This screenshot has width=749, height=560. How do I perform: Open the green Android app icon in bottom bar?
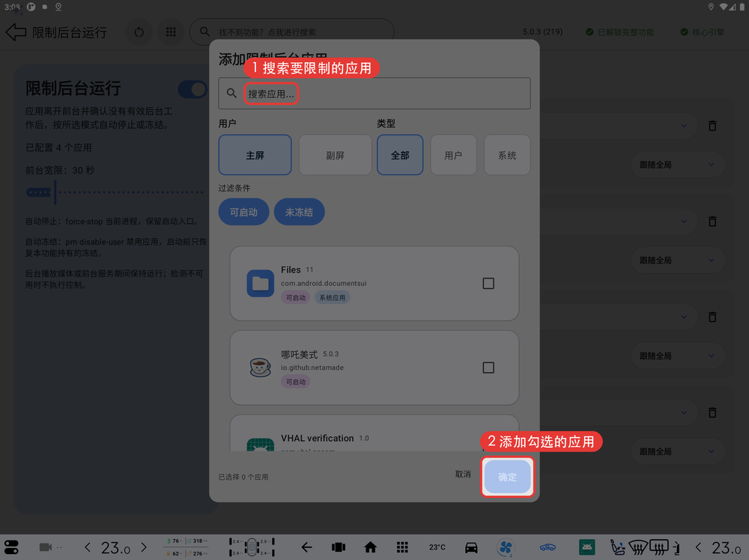pyautogui.click(x=587, y=547)
